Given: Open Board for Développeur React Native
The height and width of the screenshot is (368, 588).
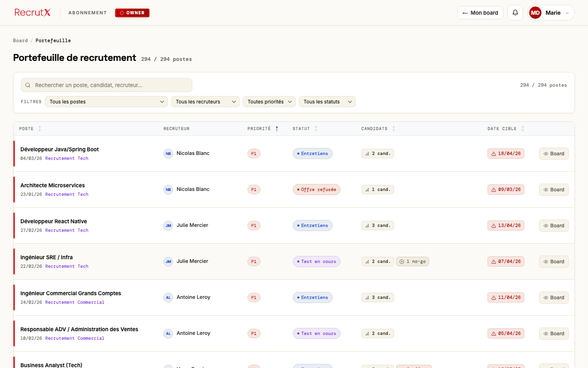Looking at the screenshot, I should point(554,226).
